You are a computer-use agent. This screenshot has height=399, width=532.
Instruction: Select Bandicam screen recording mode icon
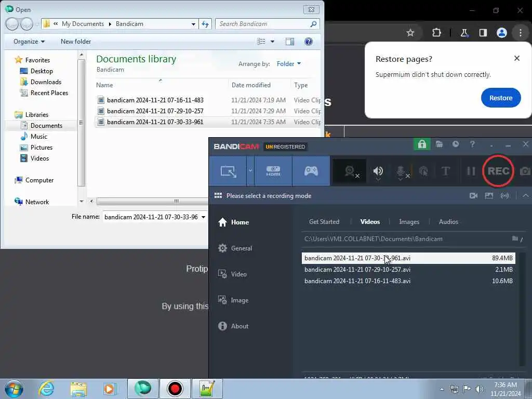(x=229, y=171)
